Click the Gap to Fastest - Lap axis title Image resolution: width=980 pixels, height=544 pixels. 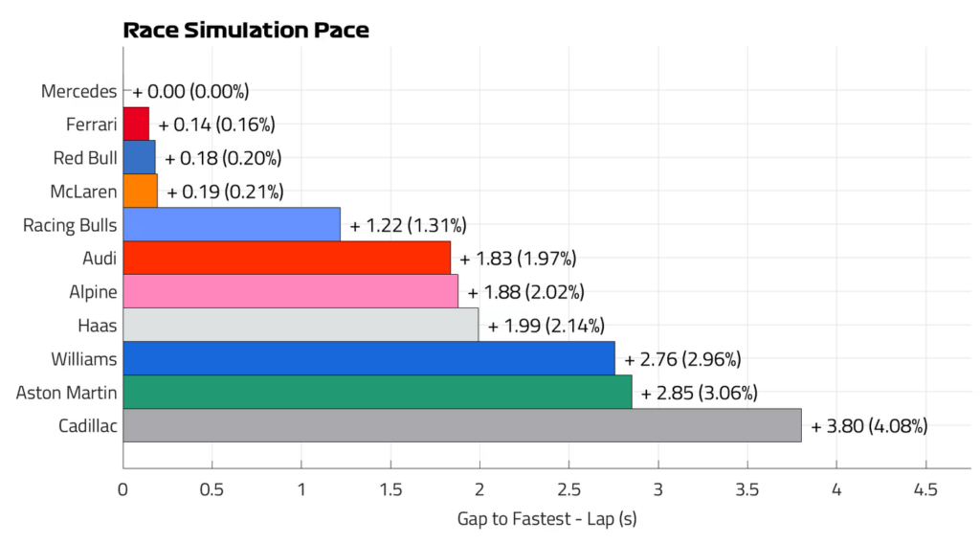point(546,518)
